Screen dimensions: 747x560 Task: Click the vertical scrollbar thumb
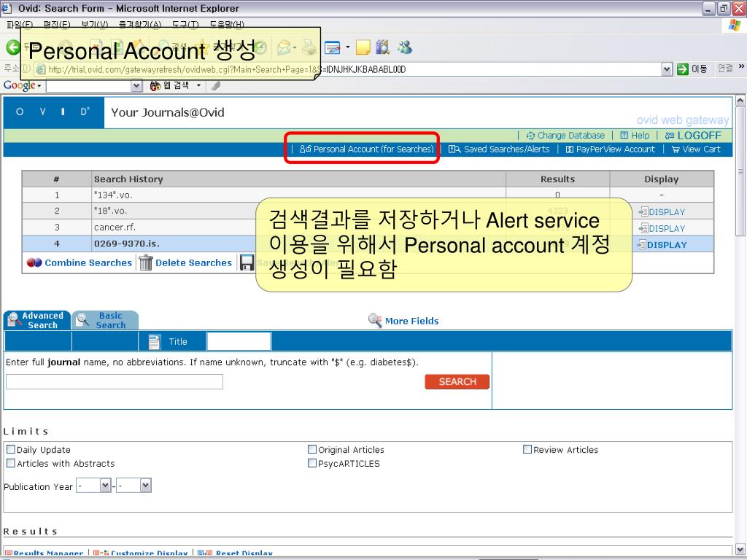click(x=740, y=171)
